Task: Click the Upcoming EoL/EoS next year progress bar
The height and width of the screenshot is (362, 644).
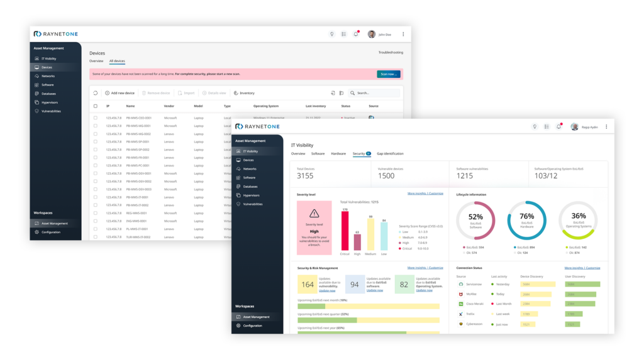Action: pyautogui.click(x=368, y=332)
